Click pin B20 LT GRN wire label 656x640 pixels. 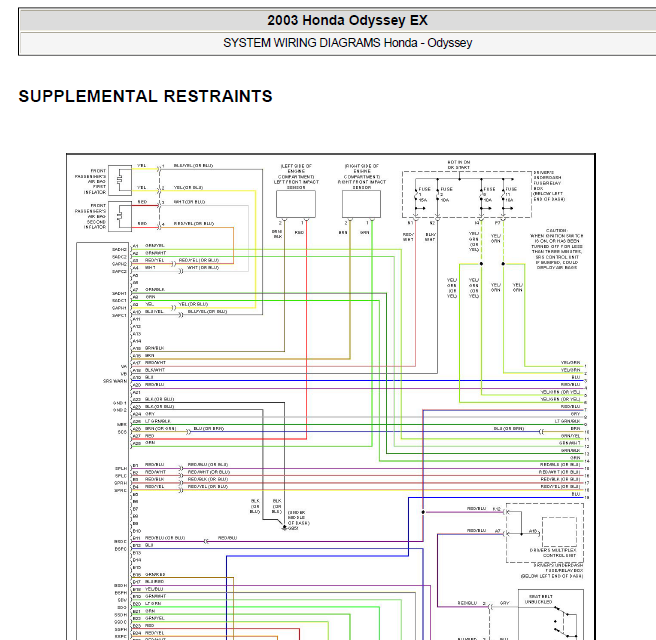pyautogui.click(x=153, y=604)
